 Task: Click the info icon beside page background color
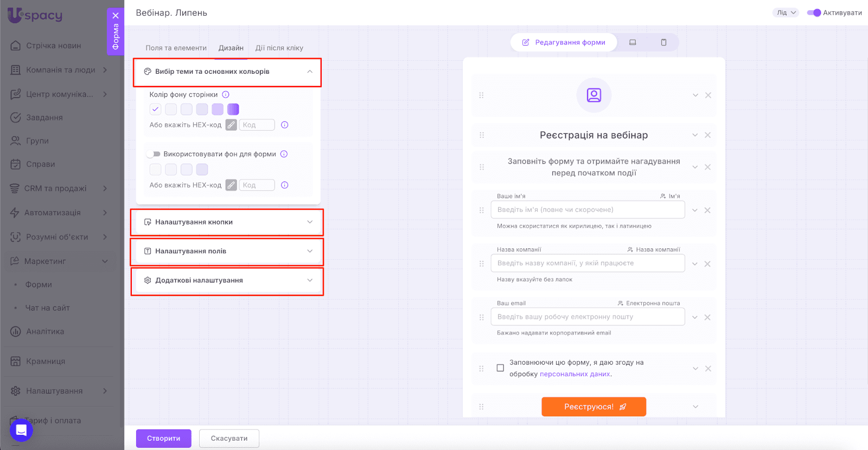click(x=226, y=94)
